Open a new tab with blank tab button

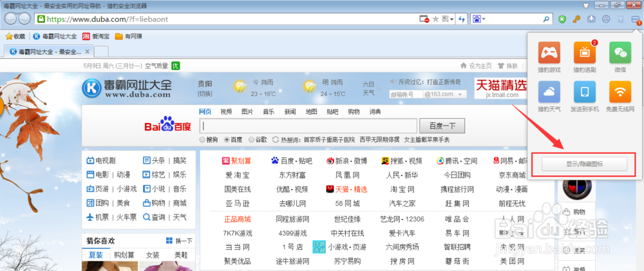102,51
